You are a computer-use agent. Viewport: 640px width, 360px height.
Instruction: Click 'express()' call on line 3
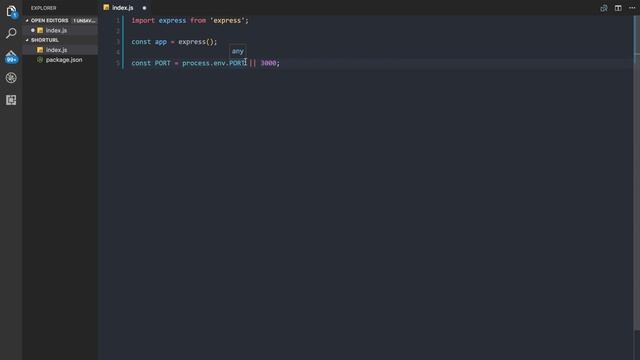coord(196,42)
